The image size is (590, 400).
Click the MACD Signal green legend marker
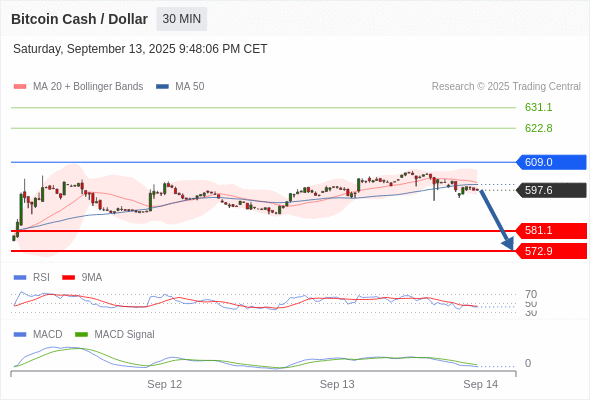click(81, 334)
